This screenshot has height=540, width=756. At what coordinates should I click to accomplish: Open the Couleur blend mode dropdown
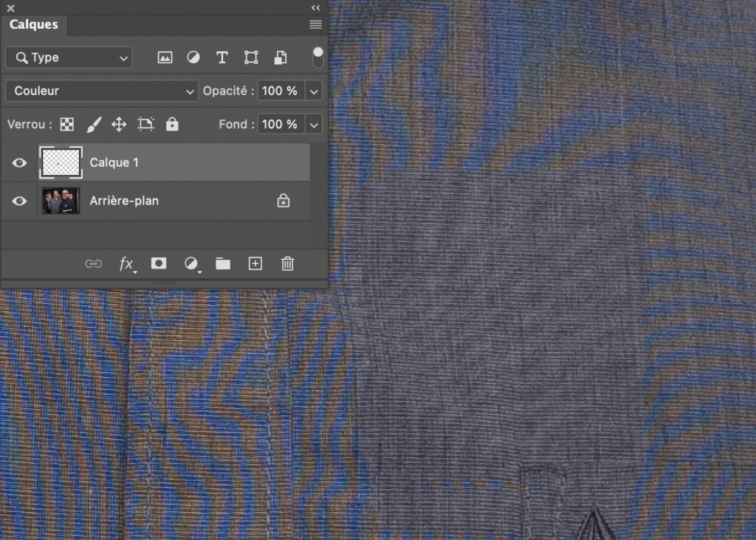(101, 91)
